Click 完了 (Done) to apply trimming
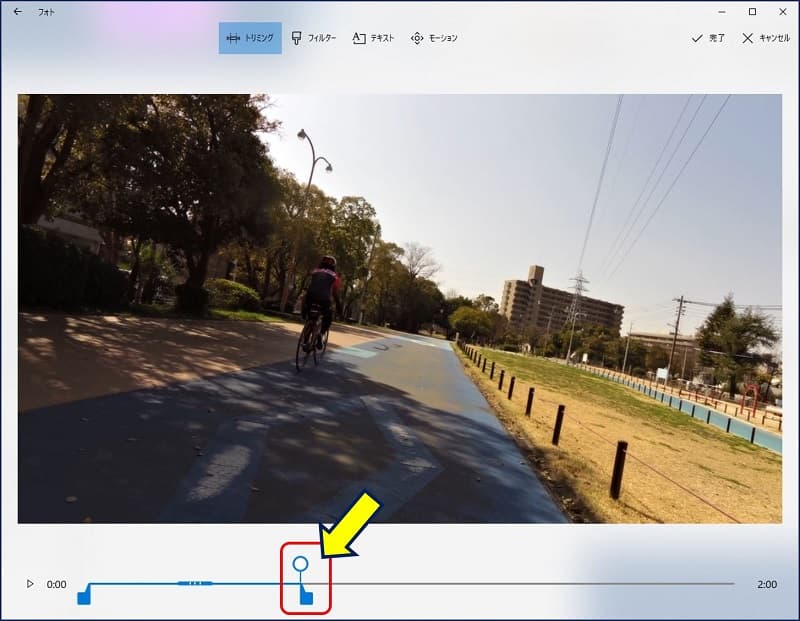This screenshot has height=621, width=800. click(709, 38)
